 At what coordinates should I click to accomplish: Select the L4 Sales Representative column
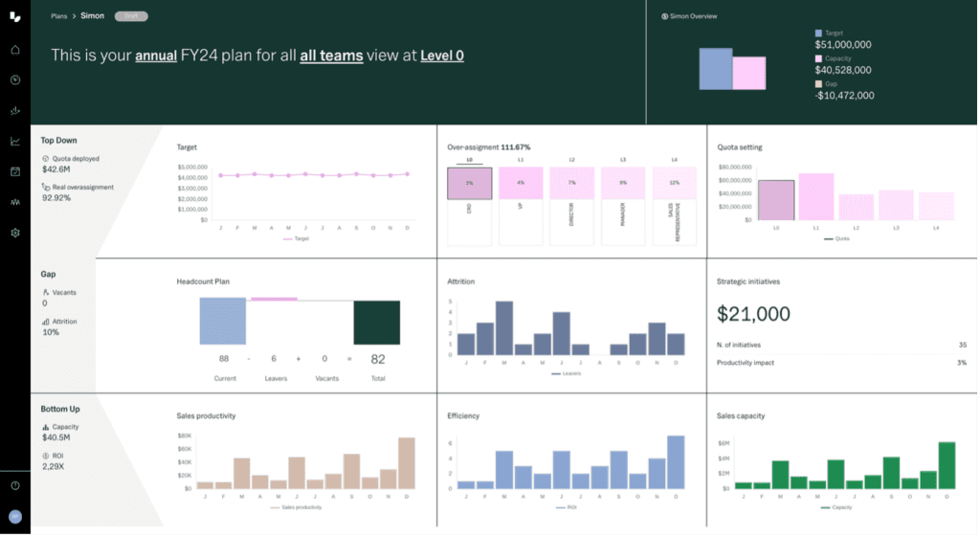click(x=675, y=207)
